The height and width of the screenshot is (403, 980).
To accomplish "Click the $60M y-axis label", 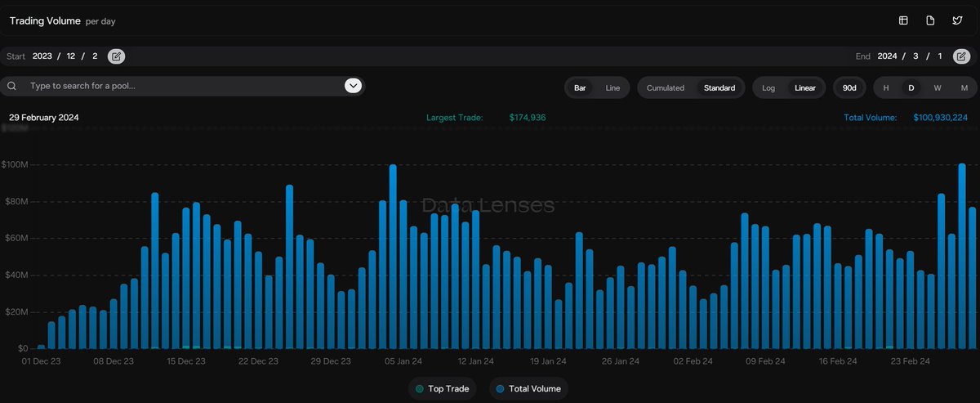I will [16, 238].
